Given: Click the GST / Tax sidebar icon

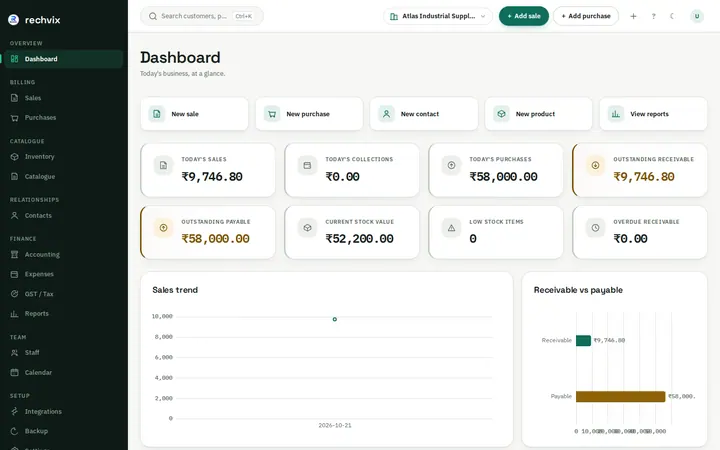Looking at the screenshot, I should (x=15, y=294).
